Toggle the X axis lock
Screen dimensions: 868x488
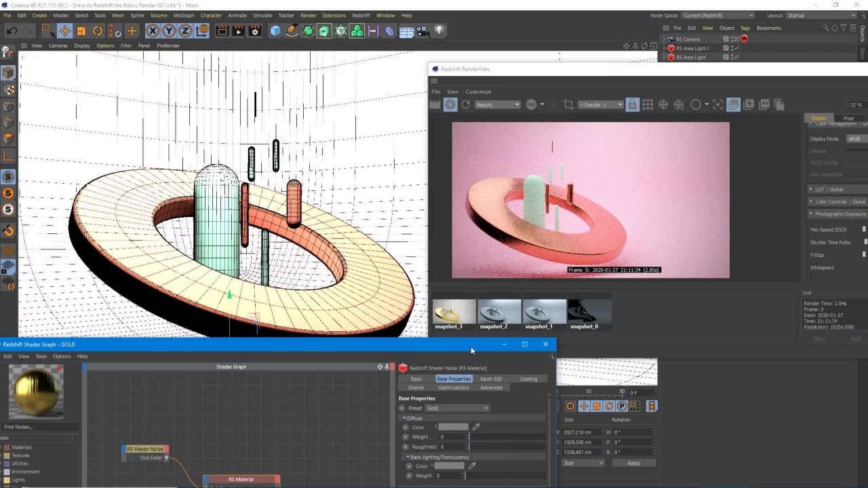pos(153,30)
